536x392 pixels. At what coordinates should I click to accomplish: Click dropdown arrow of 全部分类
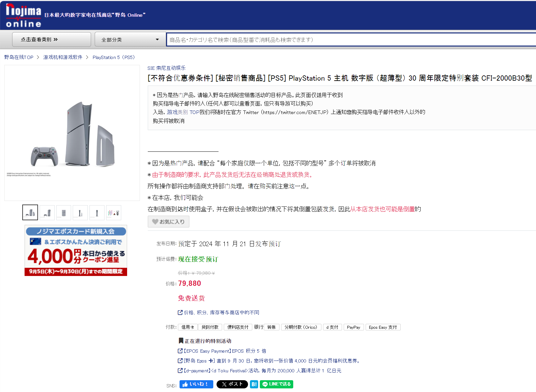[x=157, y=39]
